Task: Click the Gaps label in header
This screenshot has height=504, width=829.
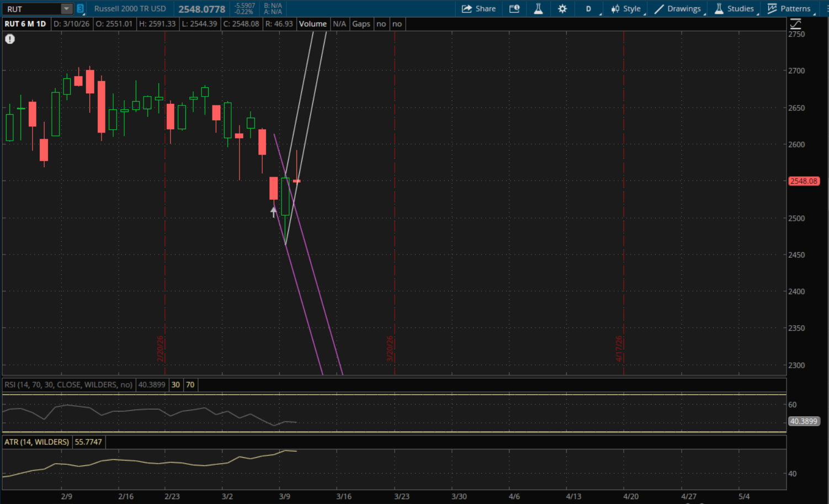Action: [x=361, y=24]
